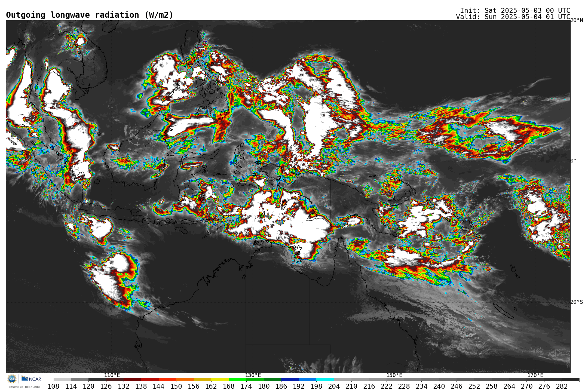Click the colorbar value 270
Screen dimensions: 588x390
(526, 386)
